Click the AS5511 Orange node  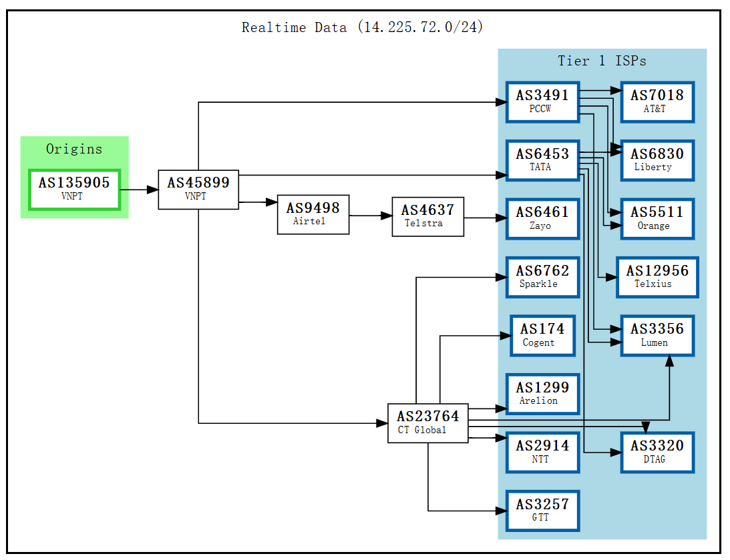[657, 219]
